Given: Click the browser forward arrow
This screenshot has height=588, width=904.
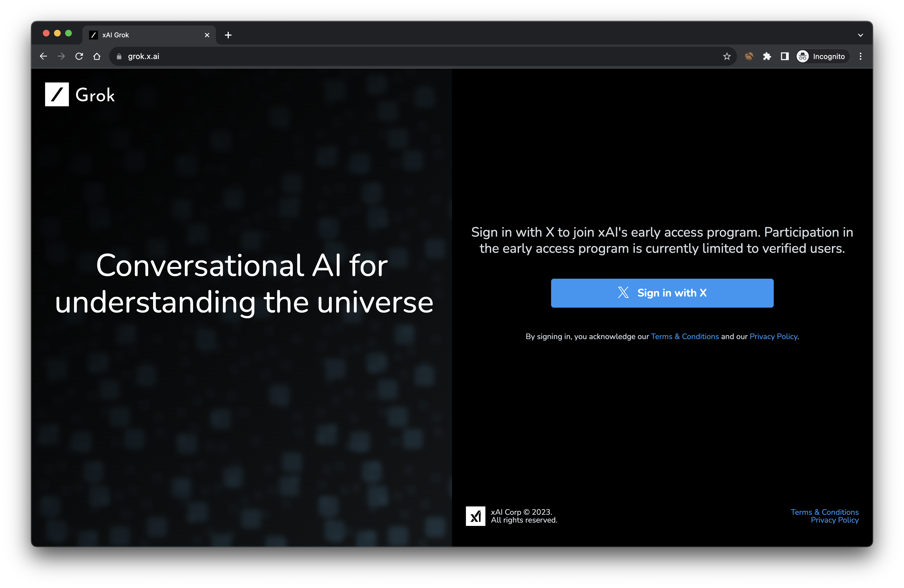Looking at the screenshot, I should [61, 56].
